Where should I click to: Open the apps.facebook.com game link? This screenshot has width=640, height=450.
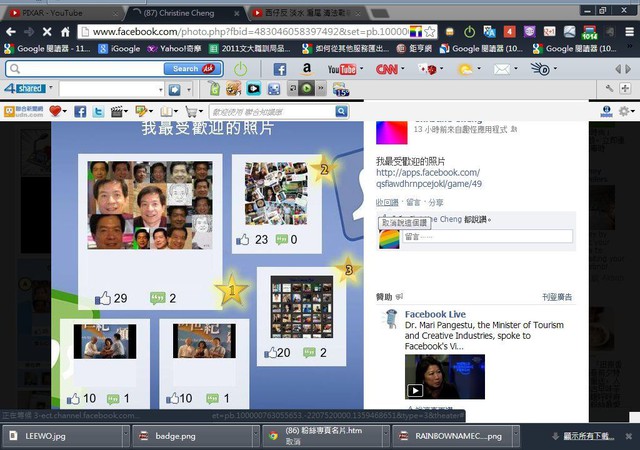pyautogui.click(x=428, y=178)
